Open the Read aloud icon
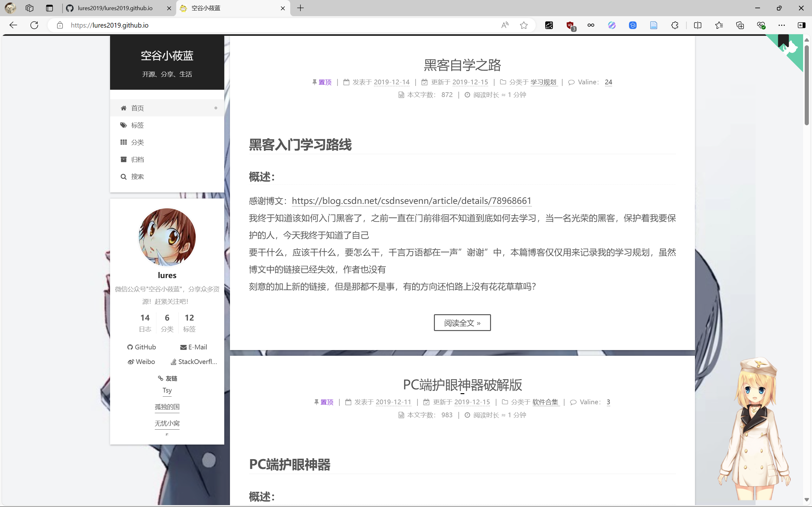Viewport: 812px width, 507px height. (504, 25)
